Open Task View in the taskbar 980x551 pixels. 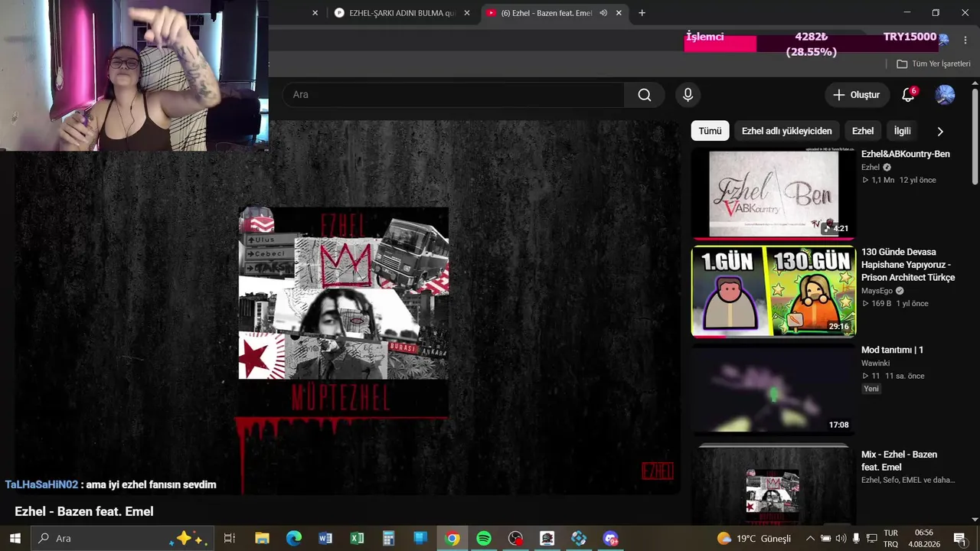pyautogui.click(x=229, y=538)
